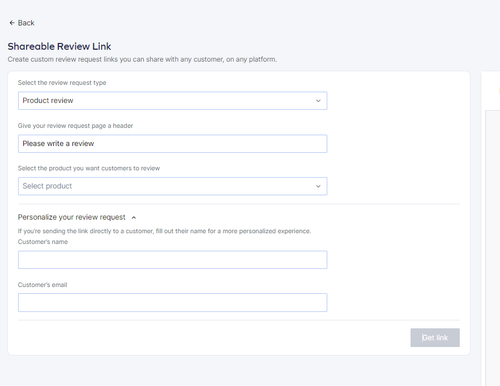The width and height of the screenshot is (500, 386).
Task: Click 'Give your review request page a header' label
Action: pyautogui.click(x=75, y=126)
